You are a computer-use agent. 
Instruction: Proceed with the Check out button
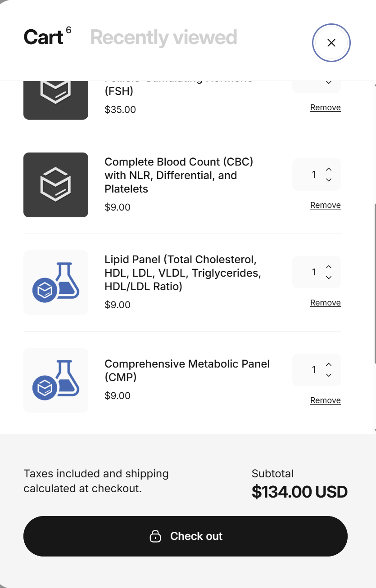186,536
